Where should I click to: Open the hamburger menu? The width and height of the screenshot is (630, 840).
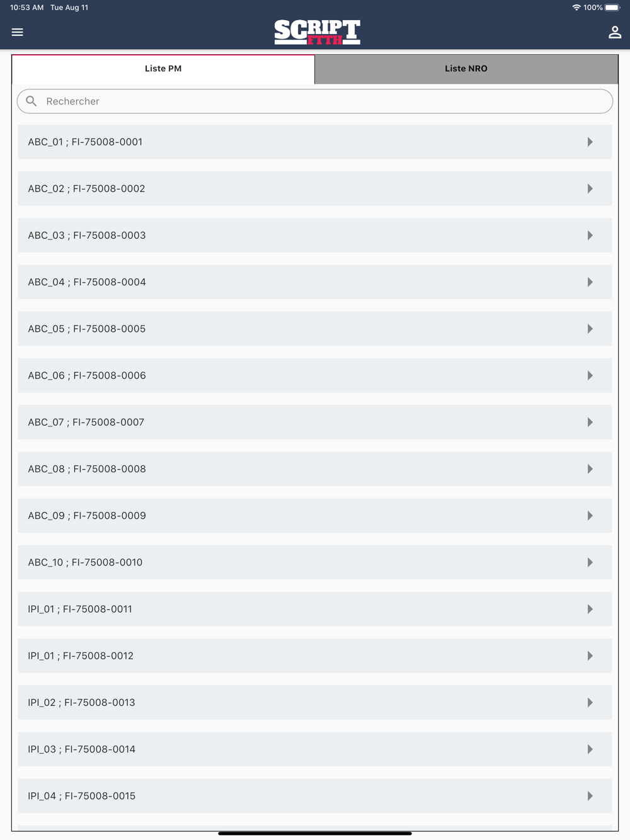pyautogui.click(x=17, y=32)
